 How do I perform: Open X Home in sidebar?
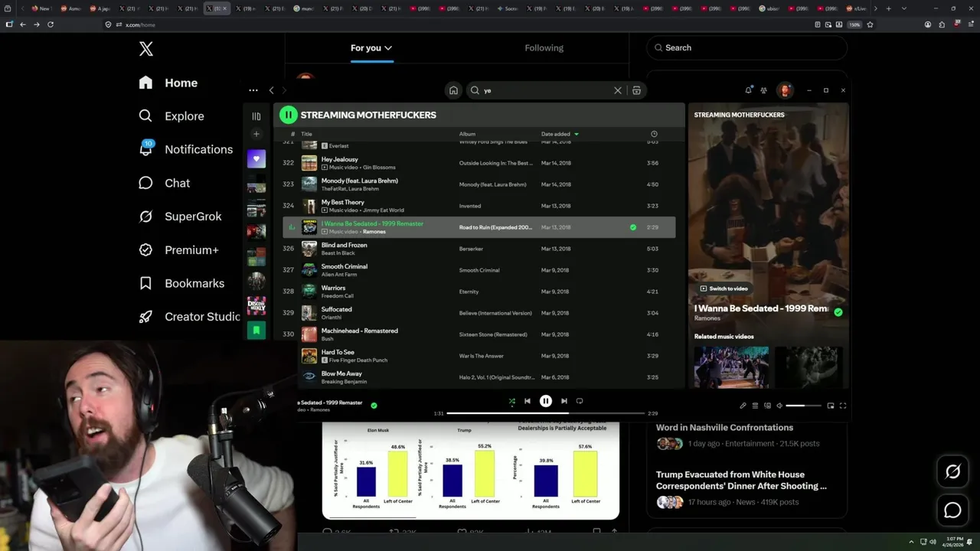168,83
